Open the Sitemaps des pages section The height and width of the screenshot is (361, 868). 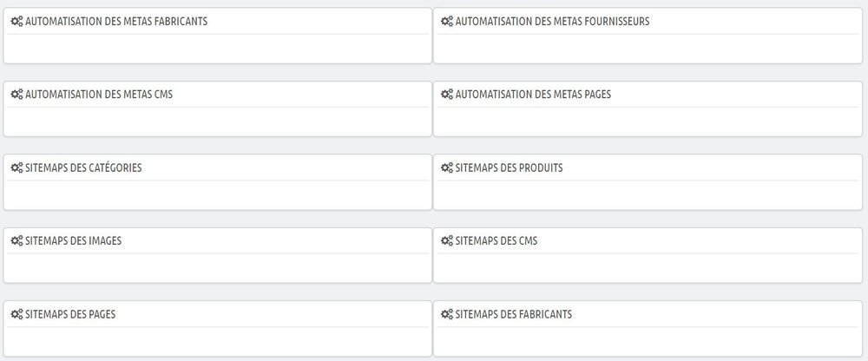[70, 314]
